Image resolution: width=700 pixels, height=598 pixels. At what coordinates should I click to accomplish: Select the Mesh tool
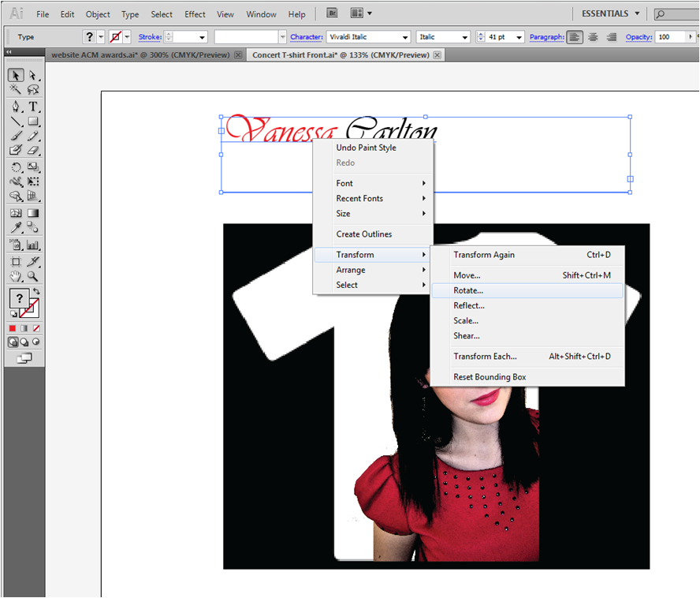click(x=16, y=213)
